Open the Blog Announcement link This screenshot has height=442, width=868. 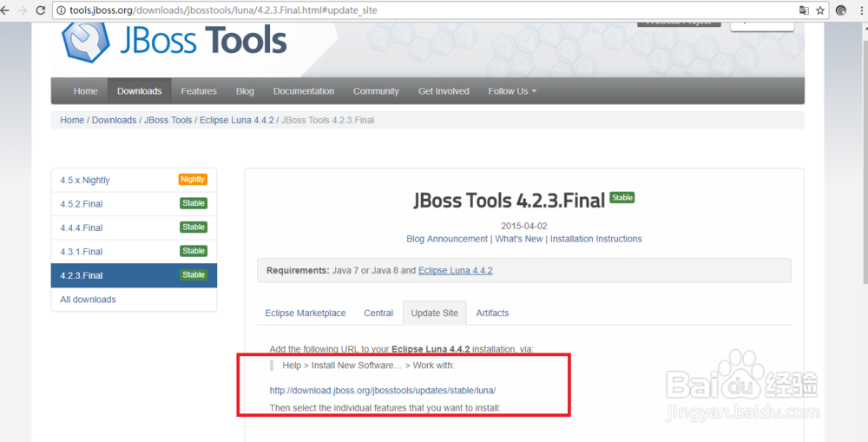pyautogui.click(x=447, y=239)
